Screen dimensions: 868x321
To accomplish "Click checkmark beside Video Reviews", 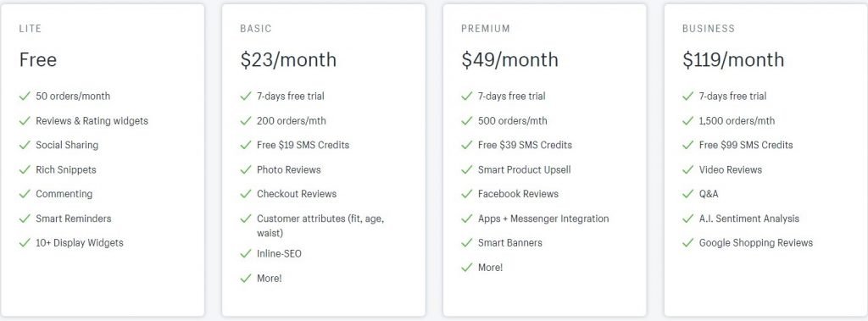I will click(688, 169).
